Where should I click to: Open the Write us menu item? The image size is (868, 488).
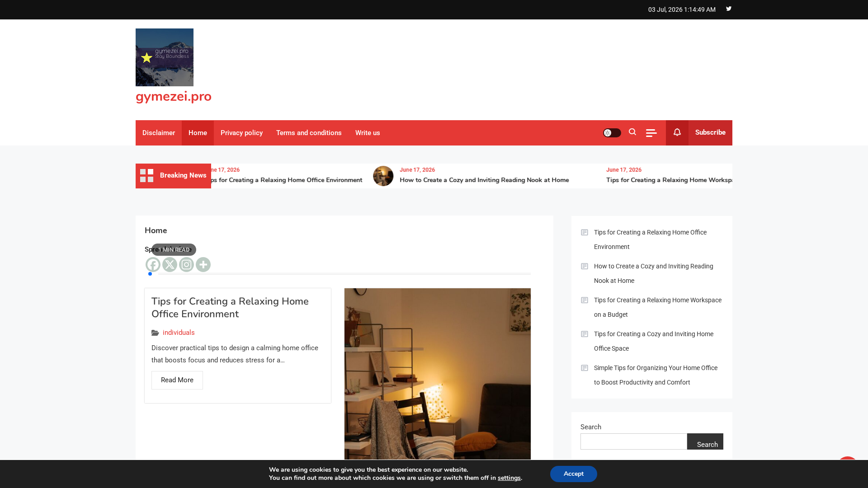(x=368, y=133)
